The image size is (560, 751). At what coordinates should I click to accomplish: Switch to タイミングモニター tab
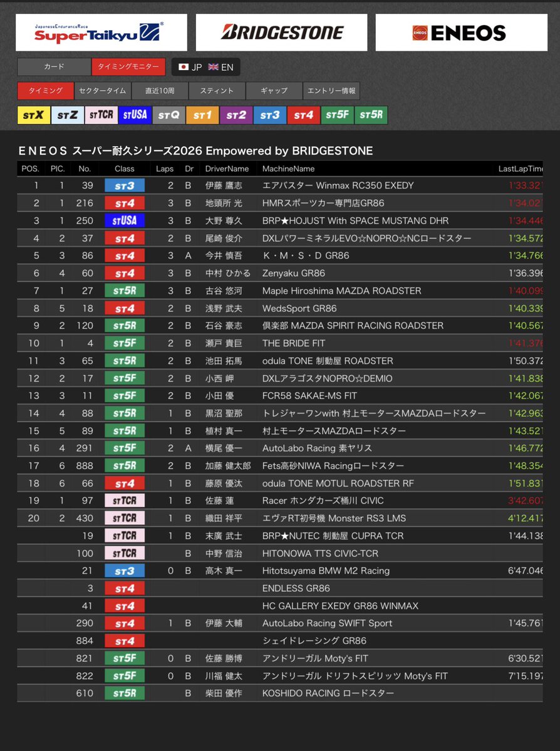128,67
